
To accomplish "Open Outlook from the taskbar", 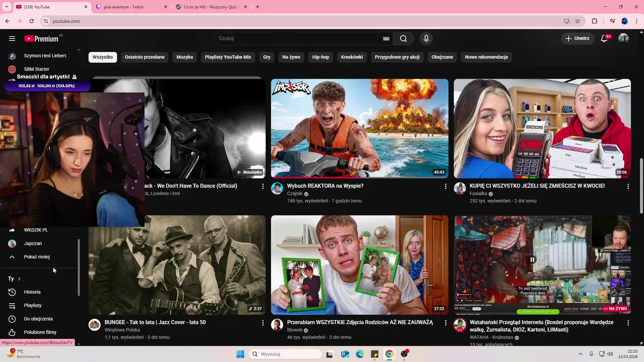I will [x=345, y=354].
